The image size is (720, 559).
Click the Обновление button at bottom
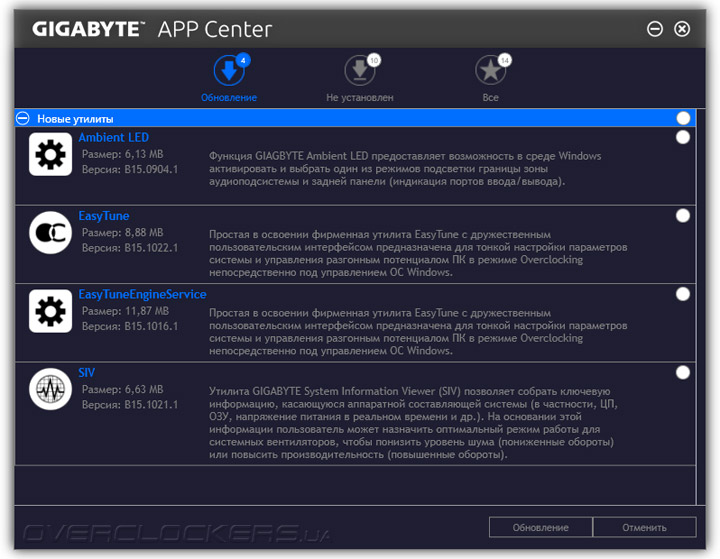(x=540, y=527)
